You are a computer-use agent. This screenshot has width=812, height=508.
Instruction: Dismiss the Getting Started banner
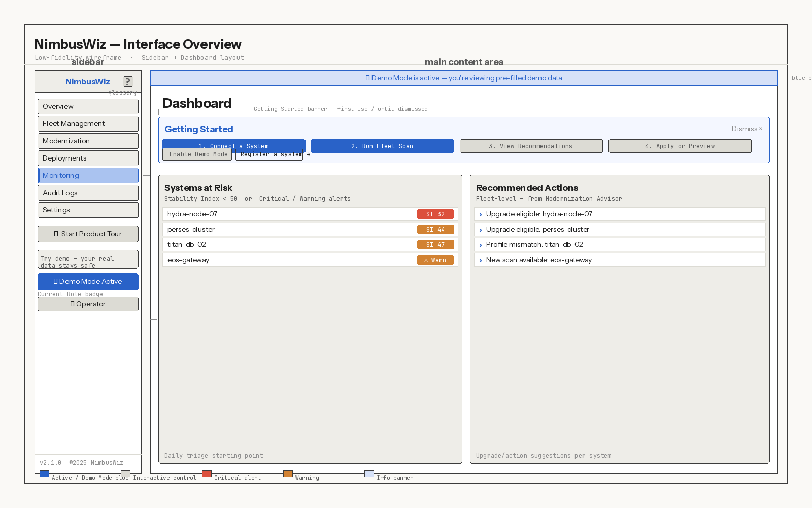(x=747, y=129)
